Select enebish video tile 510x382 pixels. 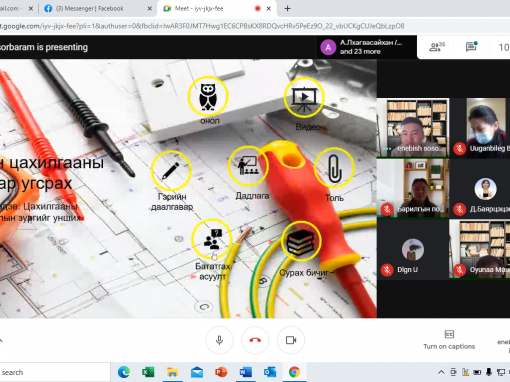413,128
